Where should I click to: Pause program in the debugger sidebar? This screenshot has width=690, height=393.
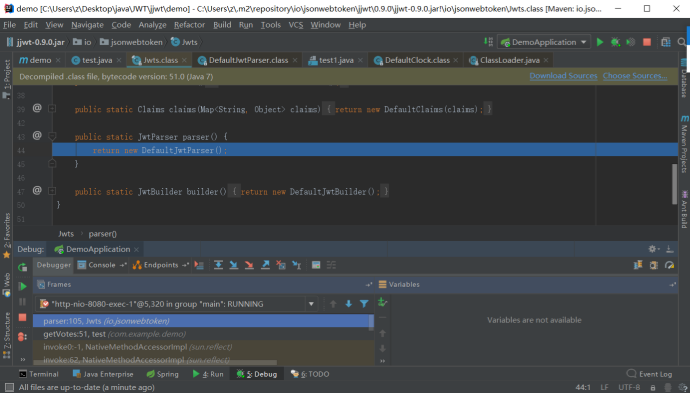click(x=22, y=301)
